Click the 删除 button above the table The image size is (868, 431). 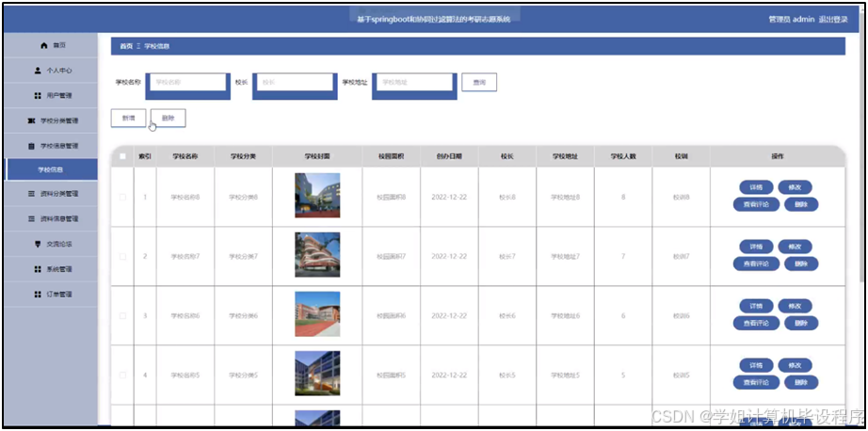pyautogui.click(x=169, y=118)
